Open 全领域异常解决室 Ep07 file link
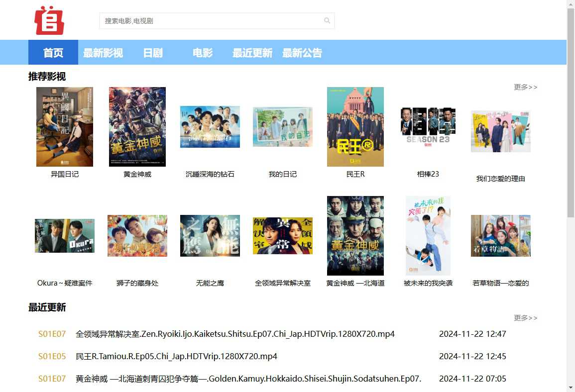Viewport: 575px width, 392px height. 235,334
